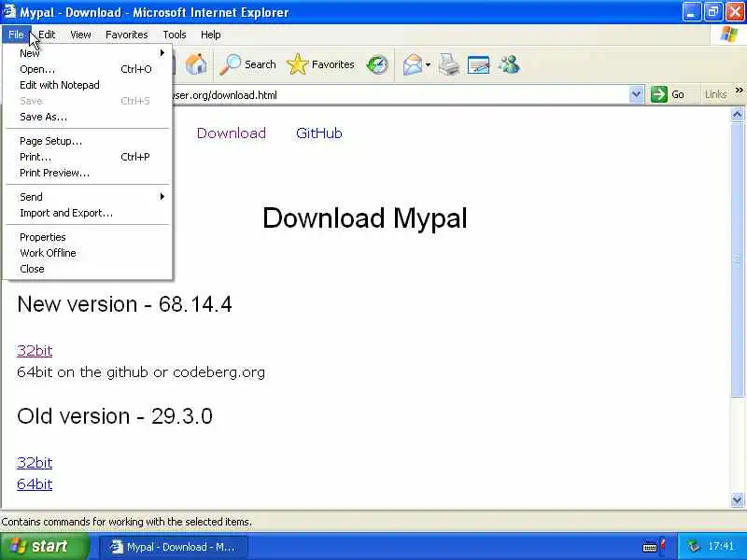Open Properties from the File menu

tap(87, 237)
